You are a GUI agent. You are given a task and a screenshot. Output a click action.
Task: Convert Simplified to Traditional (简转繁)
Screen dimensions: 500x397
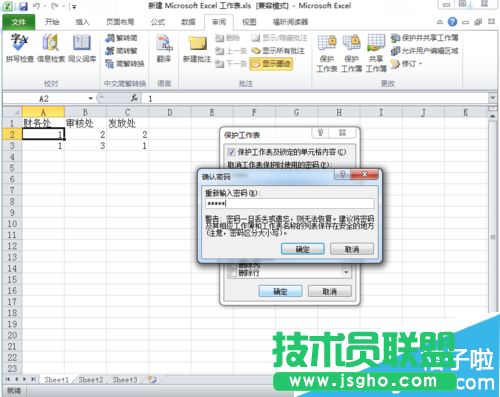coord(121,51)
